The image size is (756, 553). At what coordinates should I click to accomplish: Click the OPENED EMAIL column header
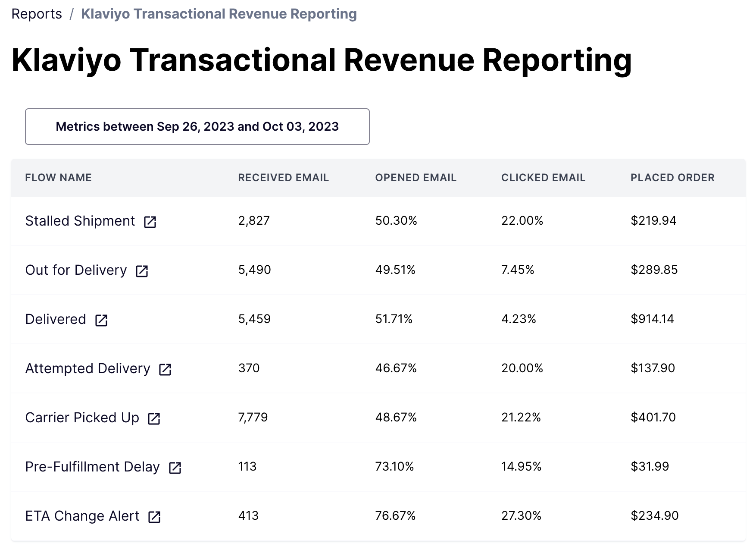416,178
